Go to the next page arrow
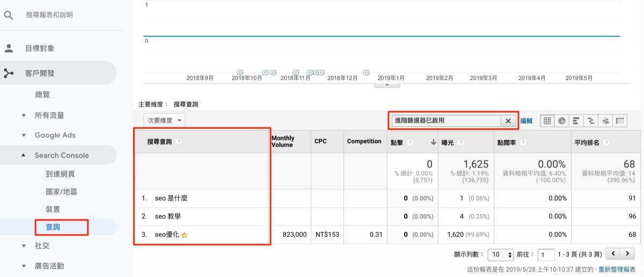This screenshot has width=644, height=277. coord(626,253)
